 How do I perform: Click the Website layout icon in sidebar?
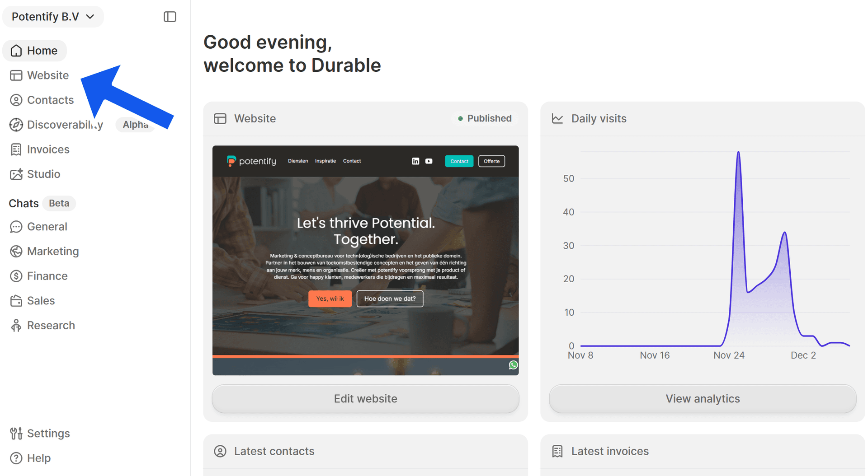tap(16, 75)
